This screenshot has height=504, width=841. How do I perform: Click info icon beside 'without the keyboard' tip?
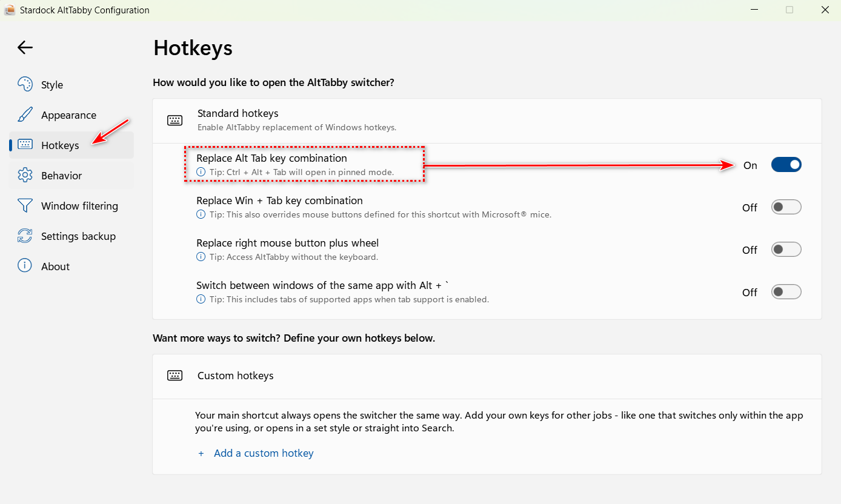click(201, 257)
